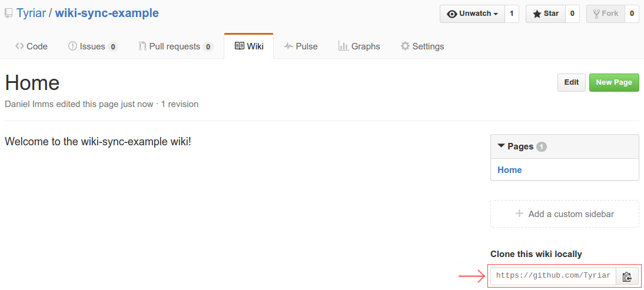
Task: Collapse the Pages list triangle
Action: (x=501, y=146)
